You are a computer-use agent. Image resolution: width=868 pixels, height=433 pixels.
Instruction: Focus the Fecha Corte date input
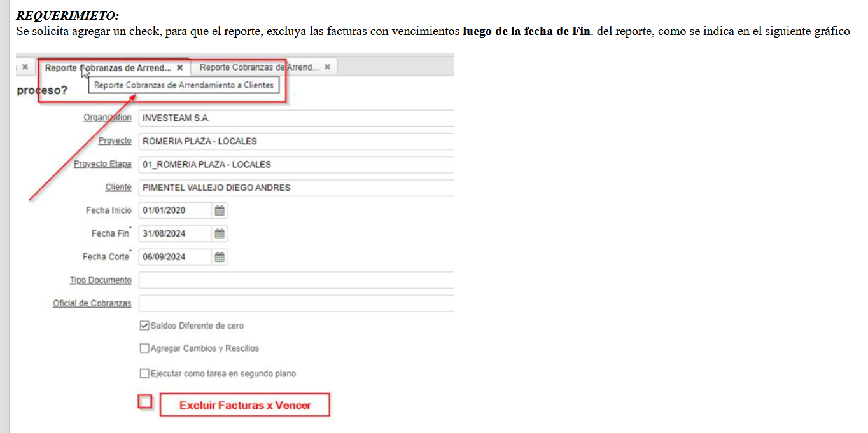pos(174,257)
